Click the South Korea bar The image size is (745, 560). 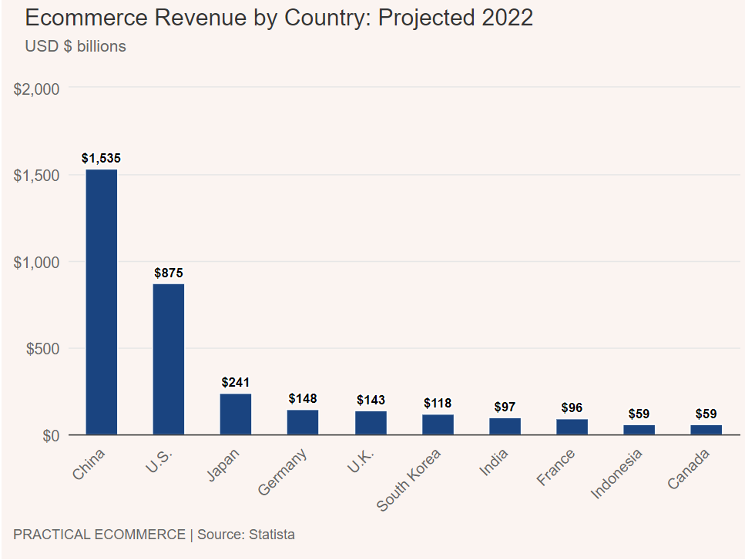(438, 424)
